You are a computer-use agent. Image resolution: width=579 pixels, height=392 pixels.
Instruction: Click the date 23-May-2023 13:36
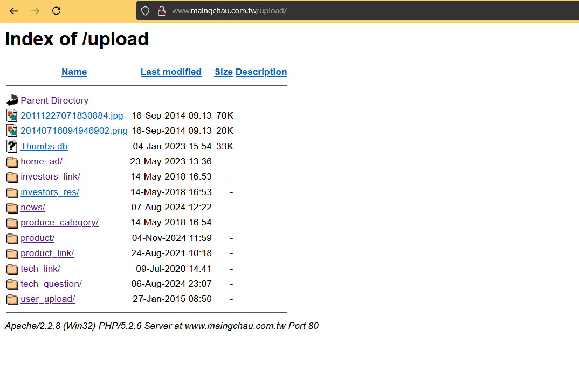171,161
